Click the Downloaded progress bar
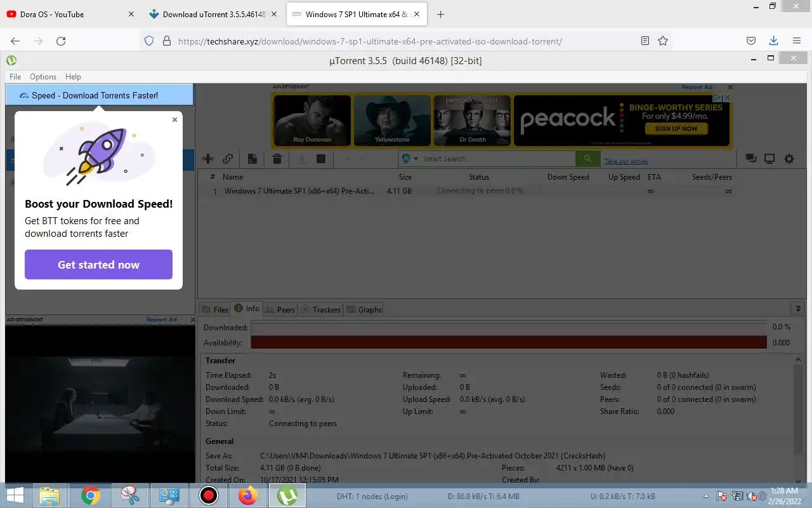Viewport: 812px width, 508px height. coord(509,327)
